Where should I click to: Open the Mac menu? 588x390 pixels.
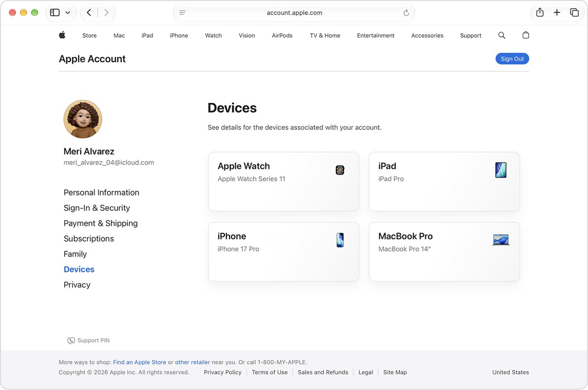click(119, 35)
